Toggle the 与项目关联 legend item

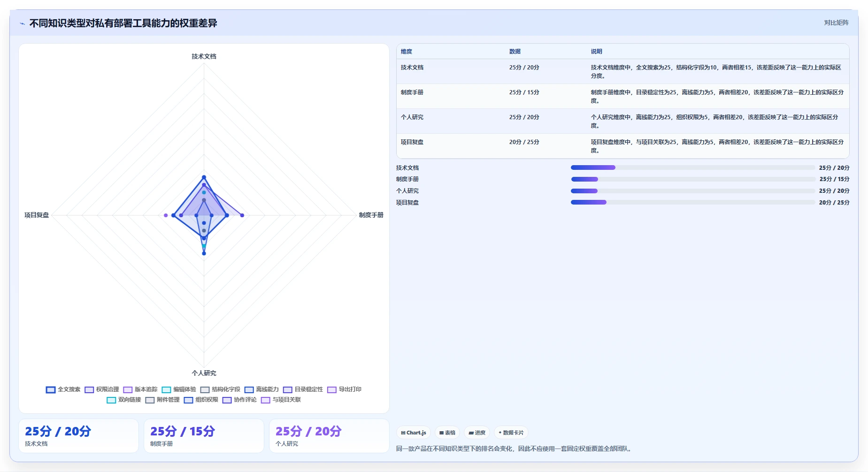[281, 400]
